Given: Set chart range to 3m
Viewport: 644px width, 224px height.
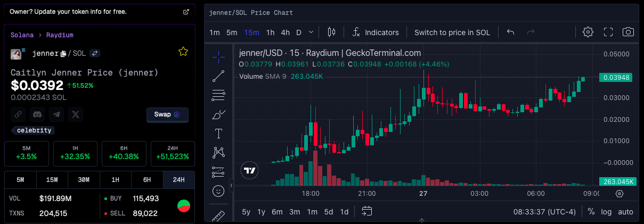Looking at the screenshot, I should [295, 212].
